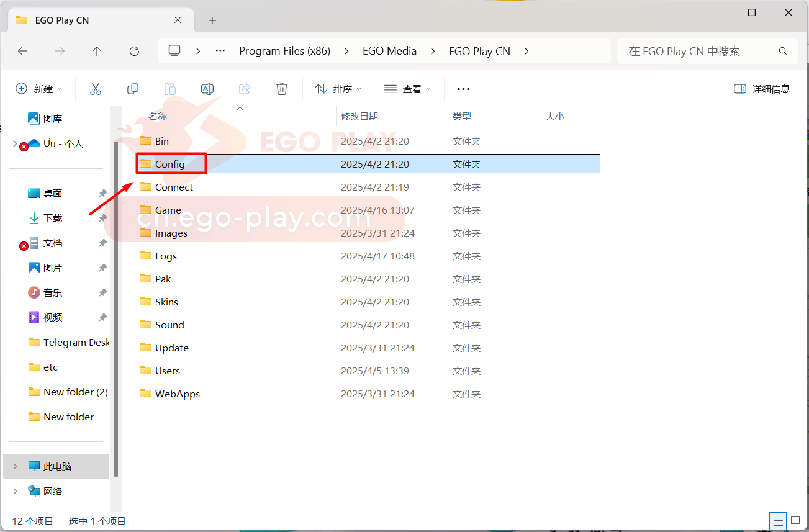This screenshot has width=809, height=532.
Task: Sort by 大小 column header
Action: (555, 116)
